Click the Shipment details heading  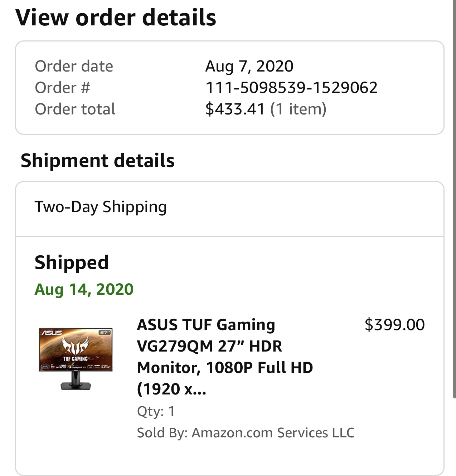point(98,161)
